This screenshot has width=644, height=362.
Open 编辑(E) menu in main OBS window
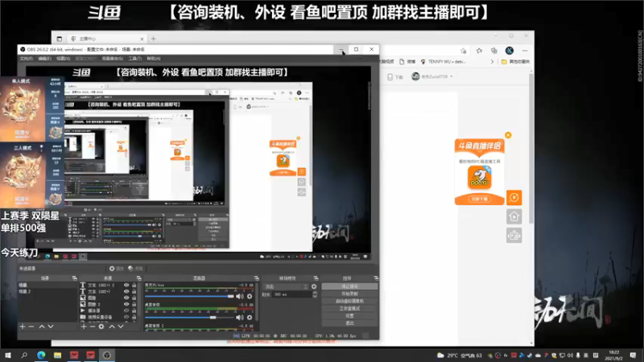(x=44, y=59)
